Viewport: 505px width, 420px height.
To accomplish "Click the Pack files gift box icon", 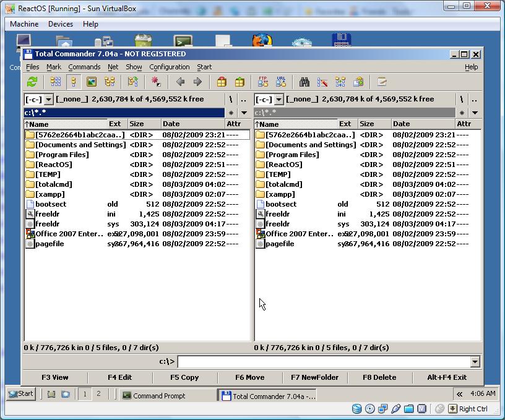I will pyautogui.click(x=222, y=82).
